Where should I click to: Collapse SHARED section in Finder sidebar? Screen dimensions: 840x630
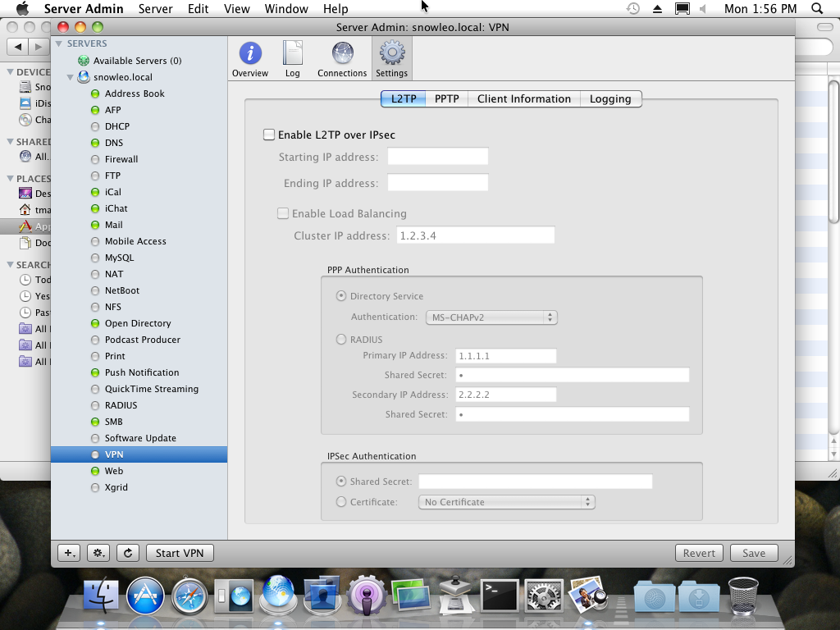coord(10,141)
